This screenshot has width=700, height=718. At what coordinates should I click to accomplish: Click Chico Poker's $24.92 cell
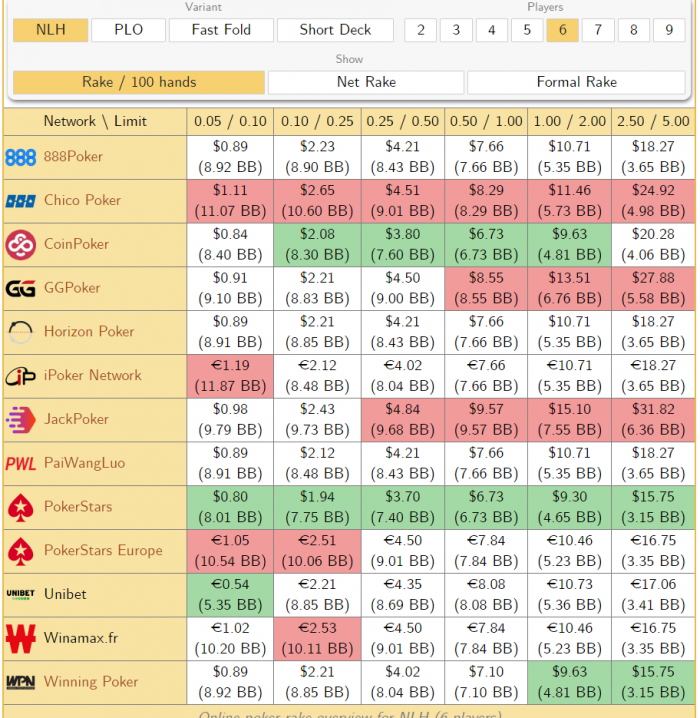(x=653, y=201)
